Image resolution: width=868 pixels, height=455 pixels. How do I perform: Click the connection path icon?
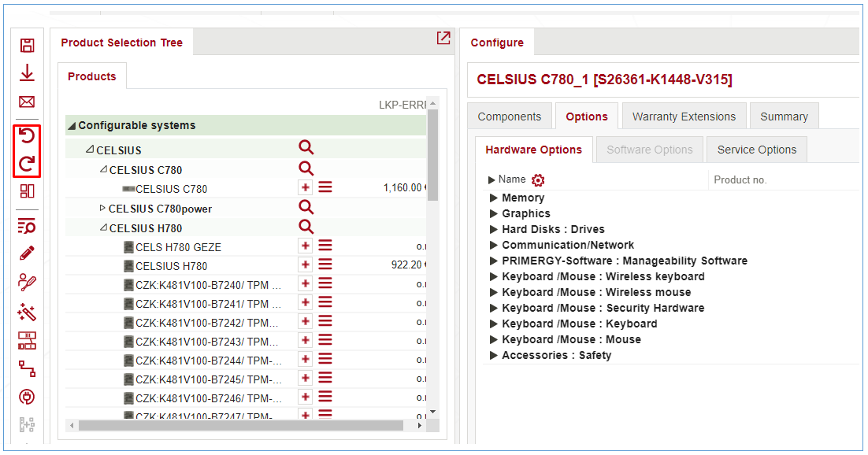pyautogui.click(x=27, y=368)
